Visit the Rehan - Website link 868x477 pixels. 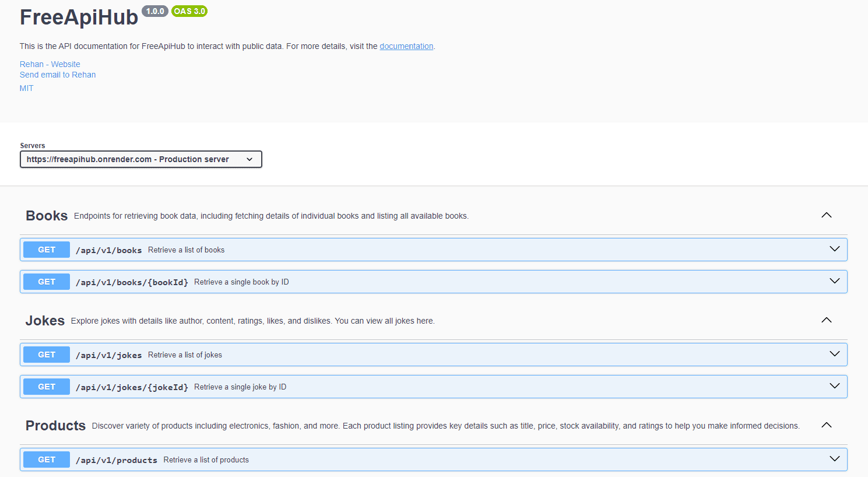click(50, 64)
